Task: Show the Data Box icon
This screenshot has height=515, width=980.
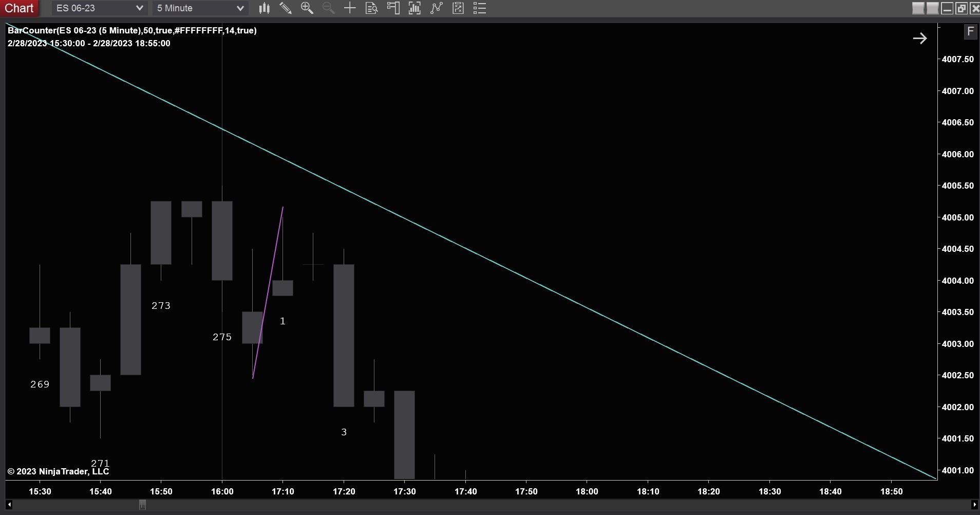Action: point(371,8)
